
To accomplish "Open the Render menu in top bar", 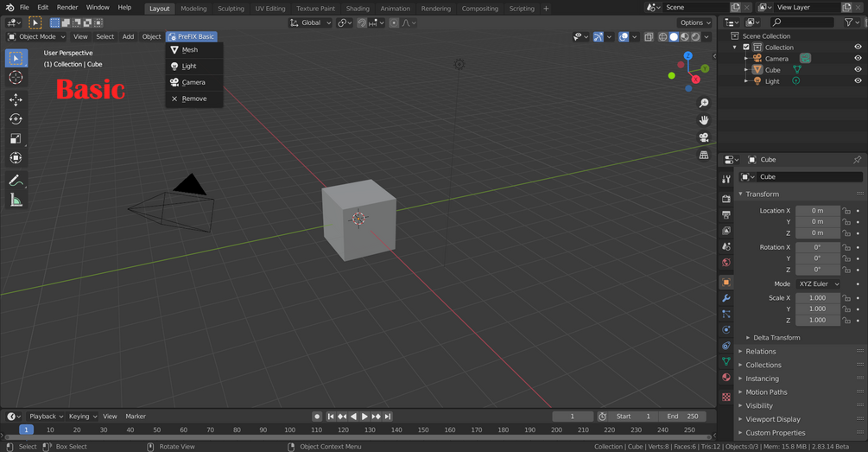I will (67, 7).
